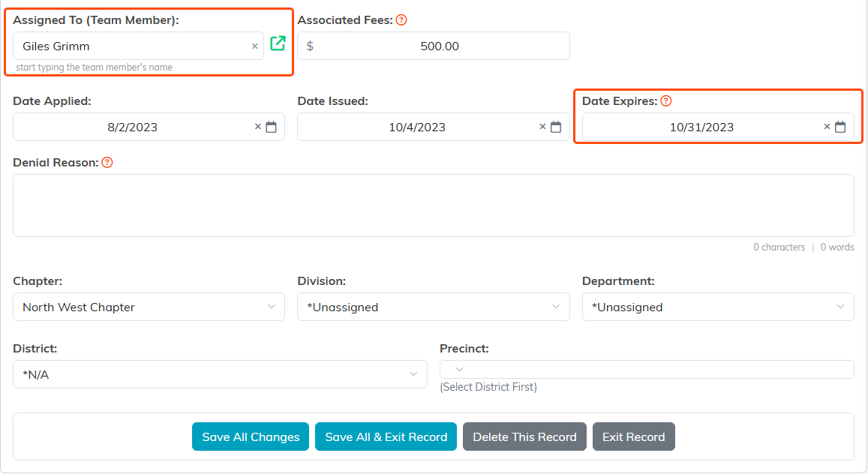Screen dimensions: 868x474
Task: Show the Date Expires help icon
Action: [x=666, y=101]
